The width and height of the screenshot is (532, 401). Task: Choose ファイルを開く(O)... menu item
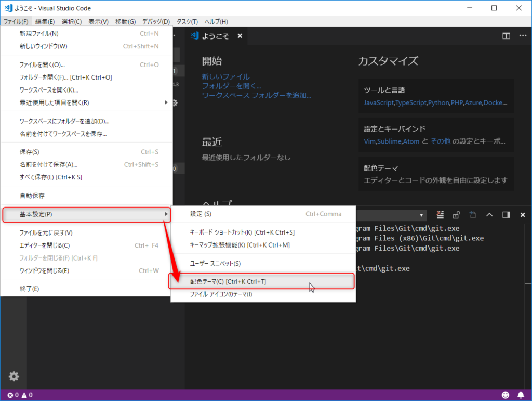point(87,64)
